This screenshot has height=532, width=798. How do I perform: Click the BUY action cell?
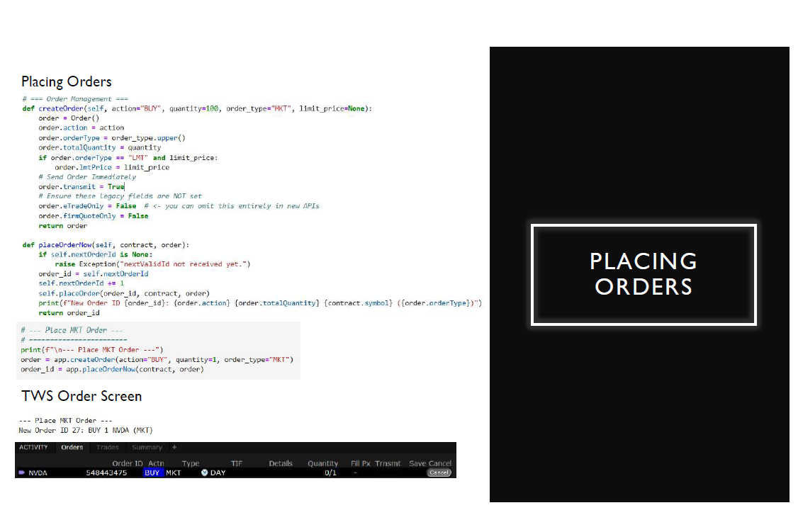(x=152, y=472)
